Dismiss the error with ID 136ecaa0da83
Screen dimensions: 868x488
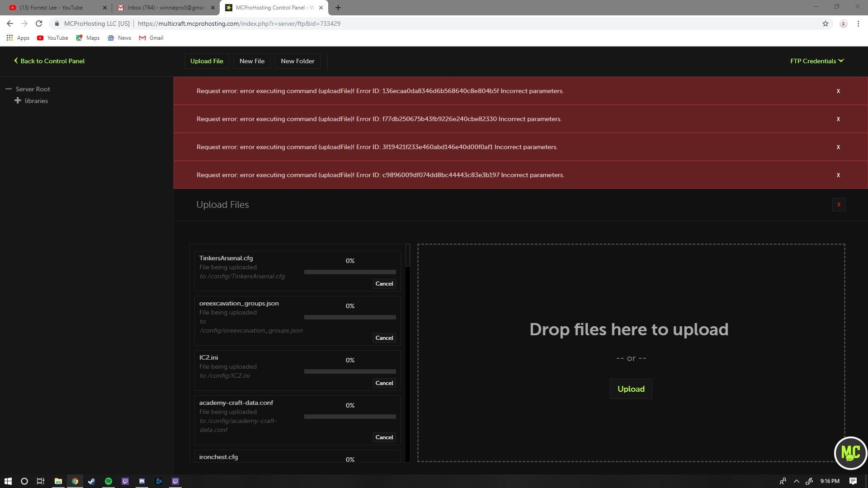coord(838,91)
